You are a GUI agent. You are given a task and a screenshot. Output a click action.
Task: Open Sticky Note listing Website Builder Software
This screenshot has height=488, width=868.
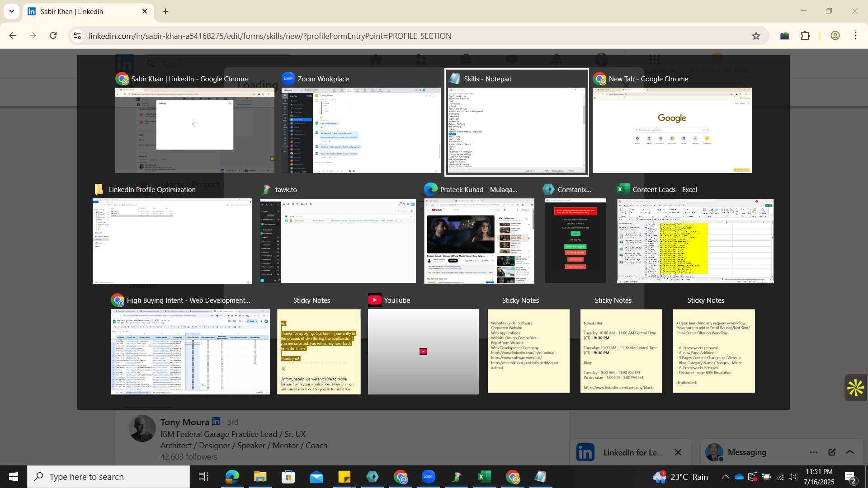[528, 351]
